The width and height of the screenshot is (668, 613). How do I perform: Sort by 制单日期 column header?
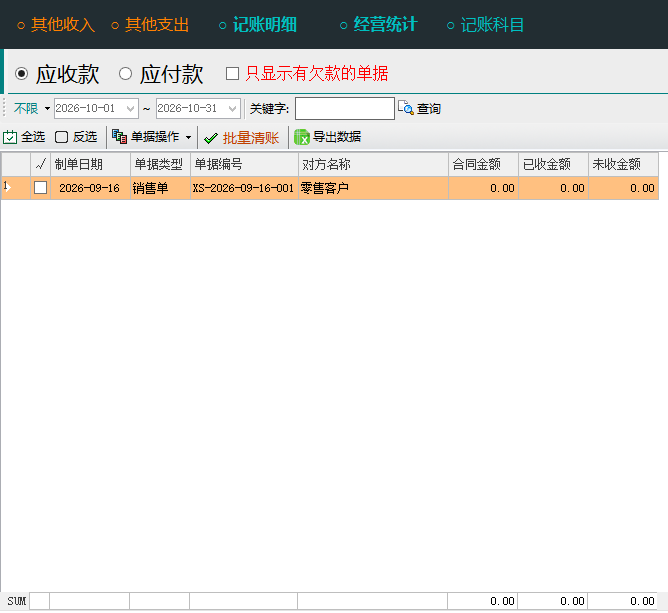click(x=90, y=164)
